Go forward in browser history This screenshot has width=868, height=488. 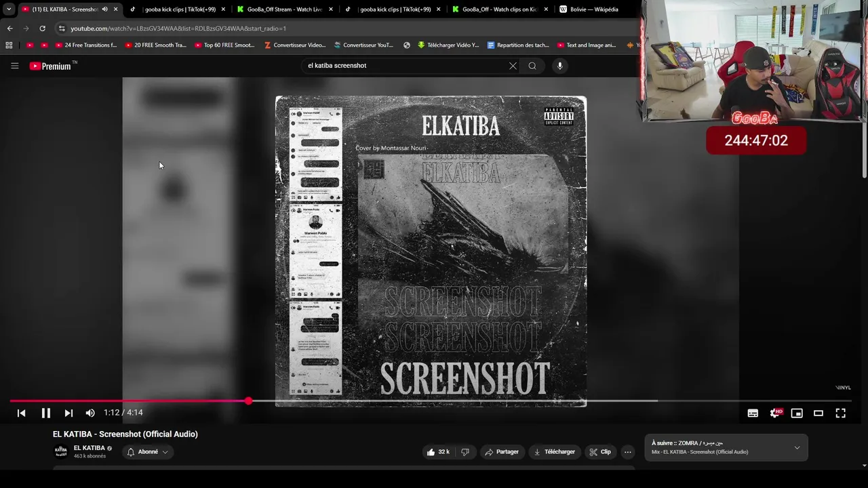click(x=26, y=28)
